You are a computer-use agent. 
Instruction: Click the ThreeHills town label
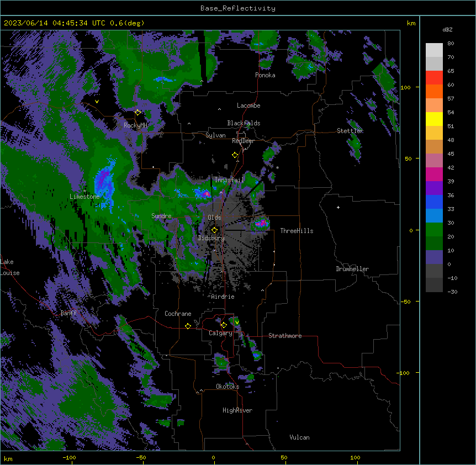297,231
